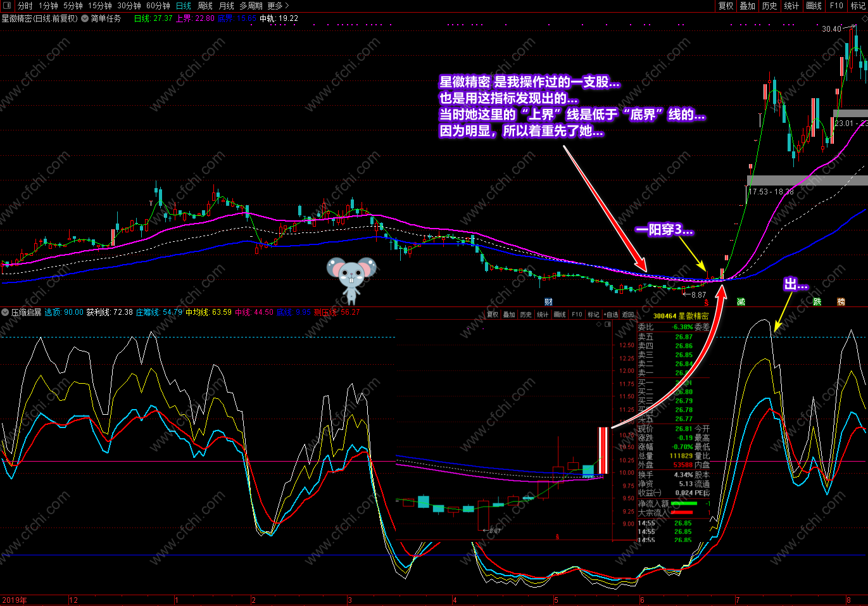Click the red $ marker under the main chart
The height and width of the screenshot is (606, 868).
pyautogui.click(x=706, y=302)
